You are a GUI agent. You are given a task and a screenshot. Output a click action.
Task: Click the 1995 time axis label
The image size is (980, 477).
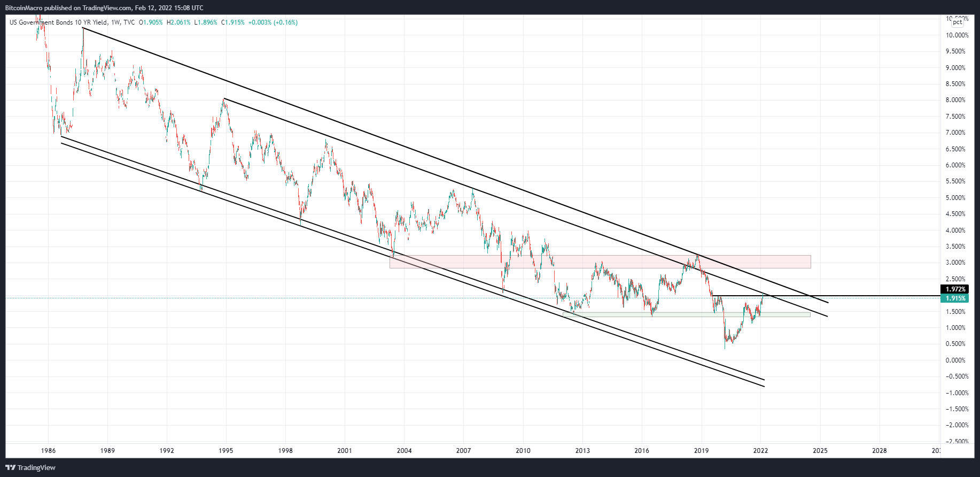coord(226,451)
